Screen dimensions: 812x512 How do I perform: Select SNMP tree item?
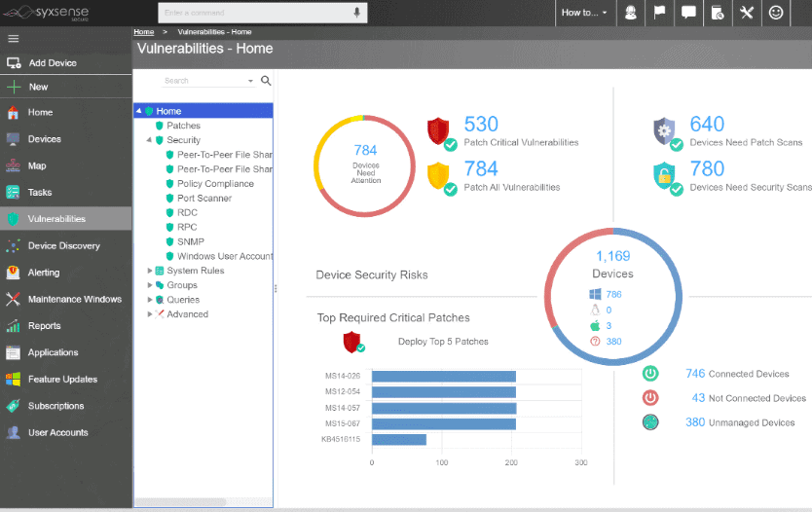190,241
